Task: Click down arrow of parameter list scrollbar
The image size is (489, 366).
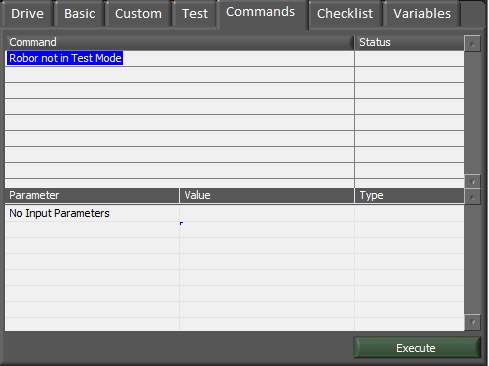Action: 472,322
